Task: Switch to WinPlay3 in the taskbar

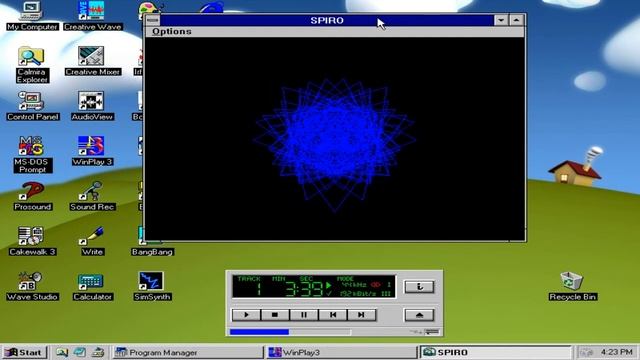Action: click(341, 352)
